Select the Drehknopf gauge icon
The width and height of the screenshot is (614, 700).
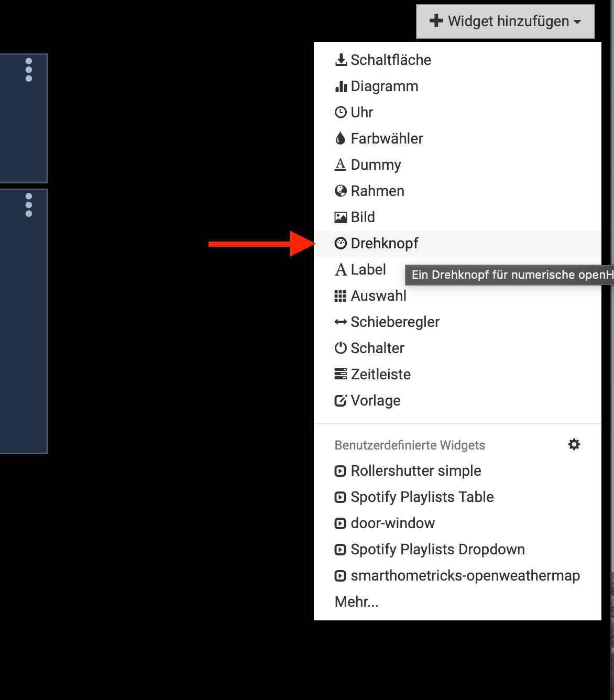tap(341, 243)
